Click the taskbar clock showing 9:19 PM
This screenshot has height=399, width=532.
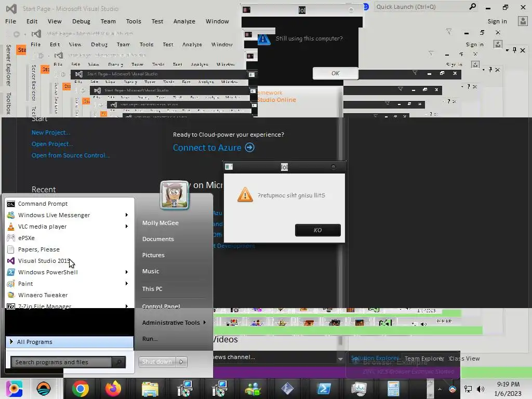click(x=508, y=384)
